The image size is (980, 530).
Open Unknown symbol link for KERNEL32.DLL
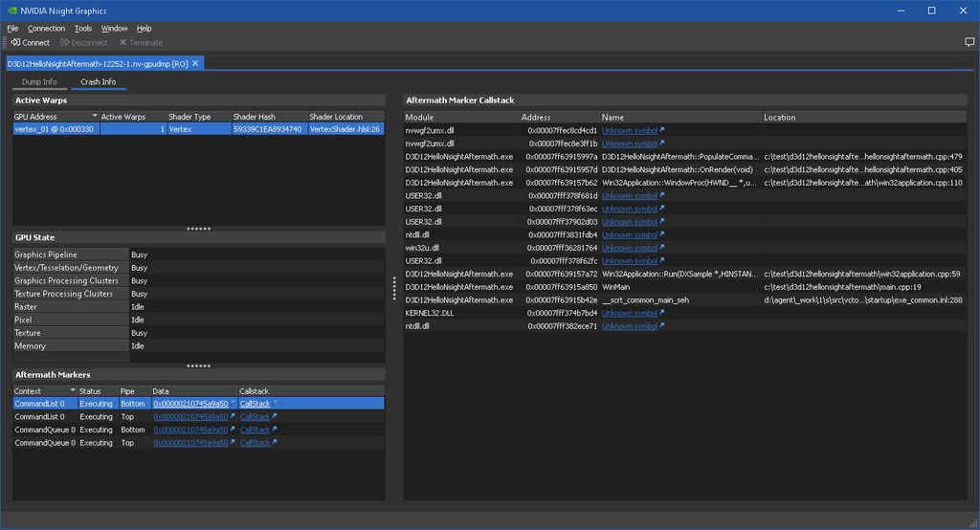(x=630, y=313)
